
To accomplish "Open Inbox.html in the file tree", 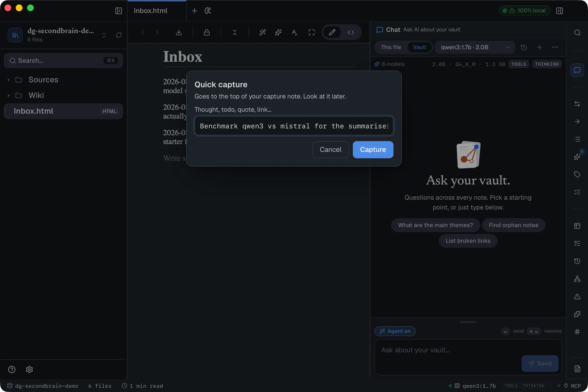I will (63, 111).
